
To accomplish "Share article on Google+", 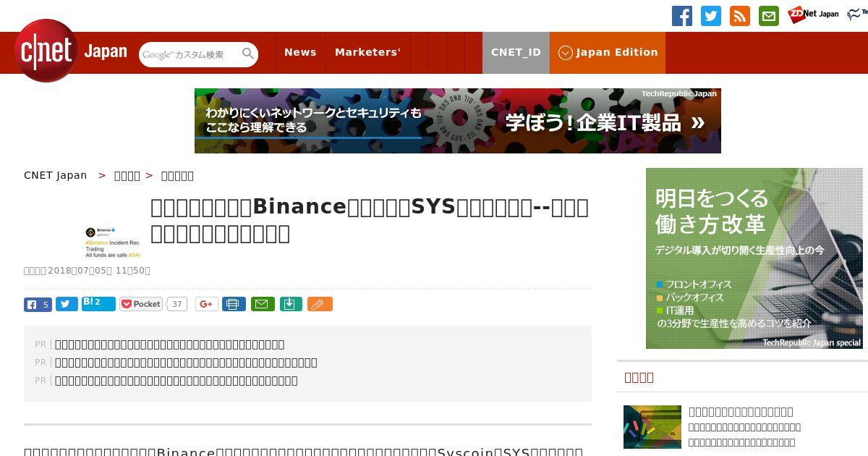I will [206, 304].
